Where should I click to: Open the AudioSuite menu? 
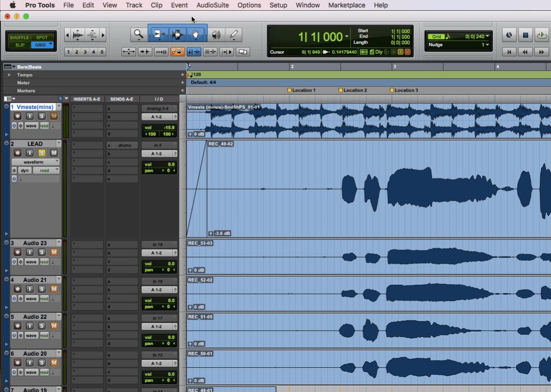tap(213, 5)
